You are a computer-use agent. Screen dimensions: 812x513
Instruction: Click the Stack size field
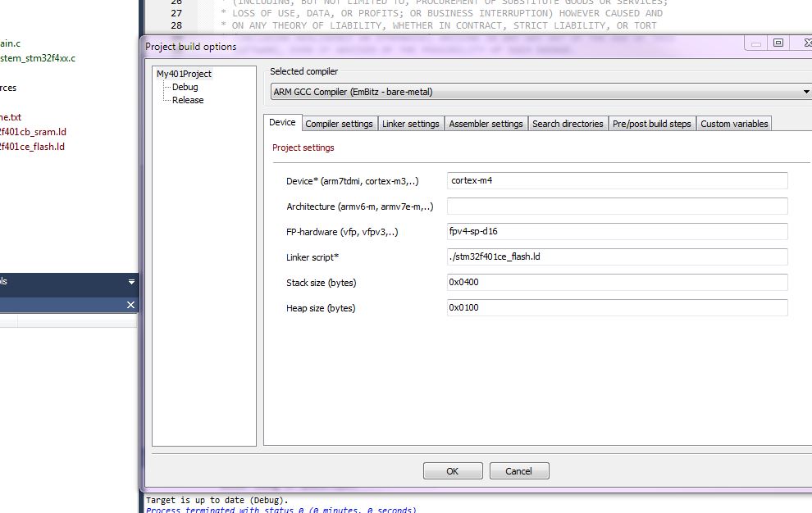tap(617, 283)
